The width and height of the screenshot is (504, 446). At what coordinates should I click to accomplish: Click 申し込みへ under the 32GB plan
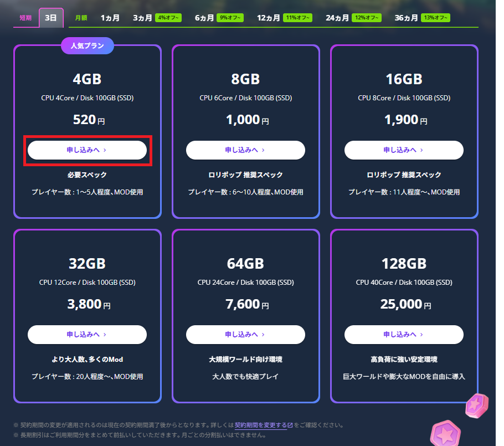87,335
